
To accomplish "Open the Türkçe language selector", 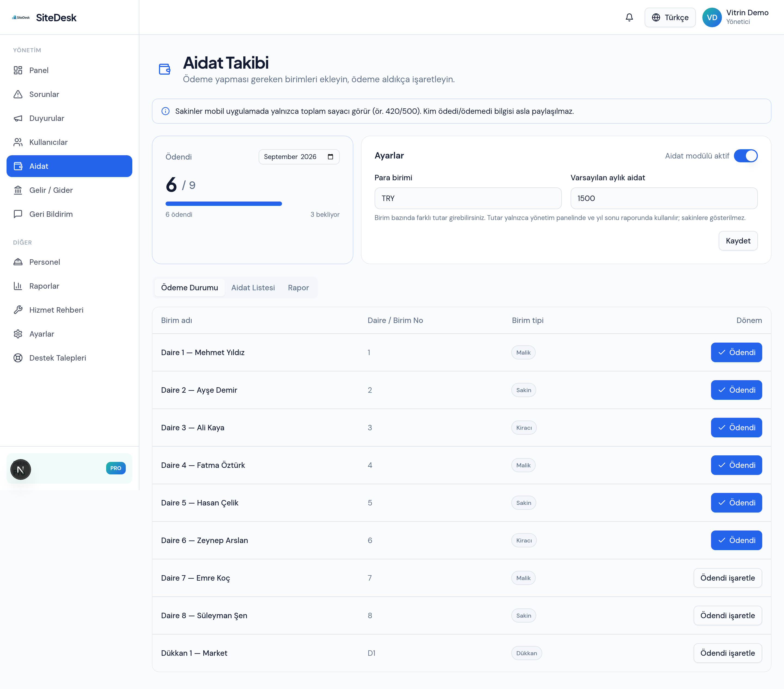I will coord(670,18).
